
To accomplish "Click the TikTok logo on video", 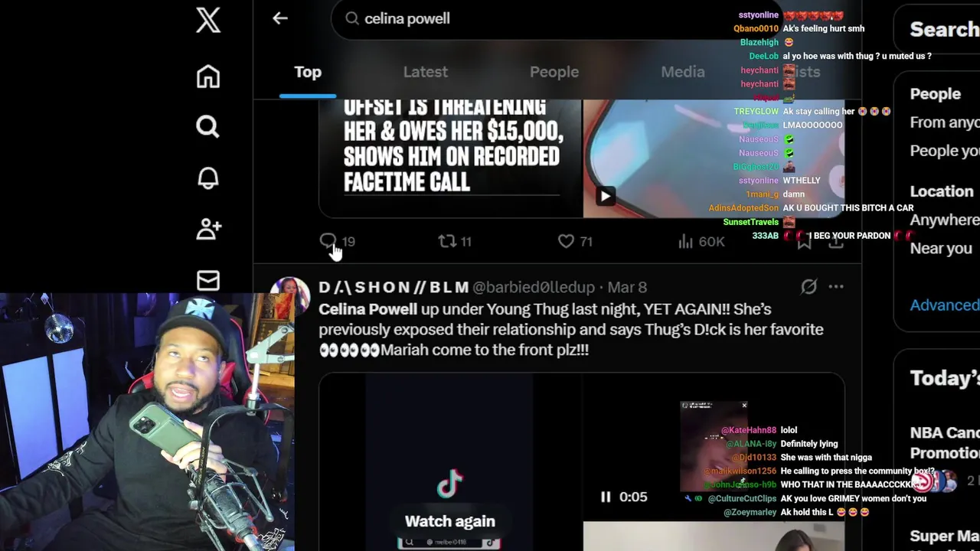I will click(x=450, y=484).
